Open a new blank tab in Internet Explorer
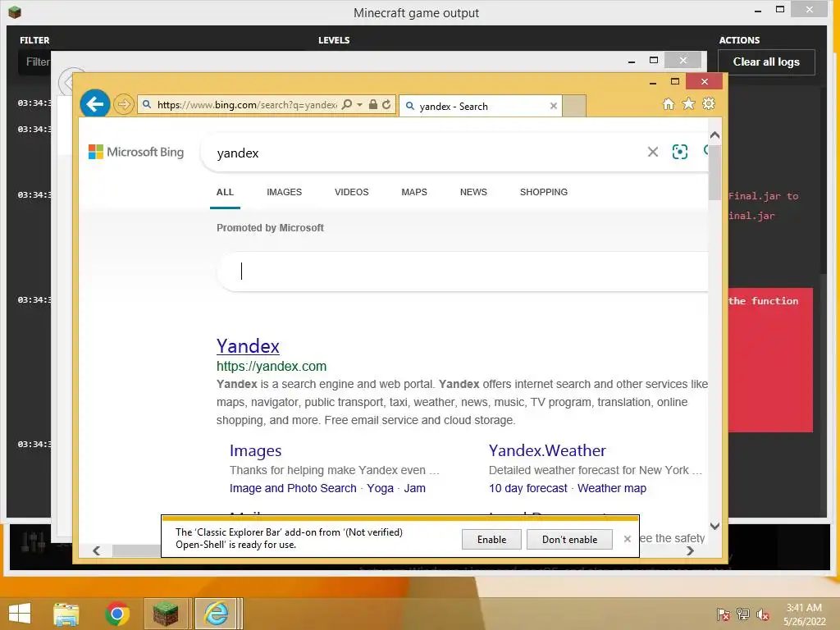 click(573, 106)
